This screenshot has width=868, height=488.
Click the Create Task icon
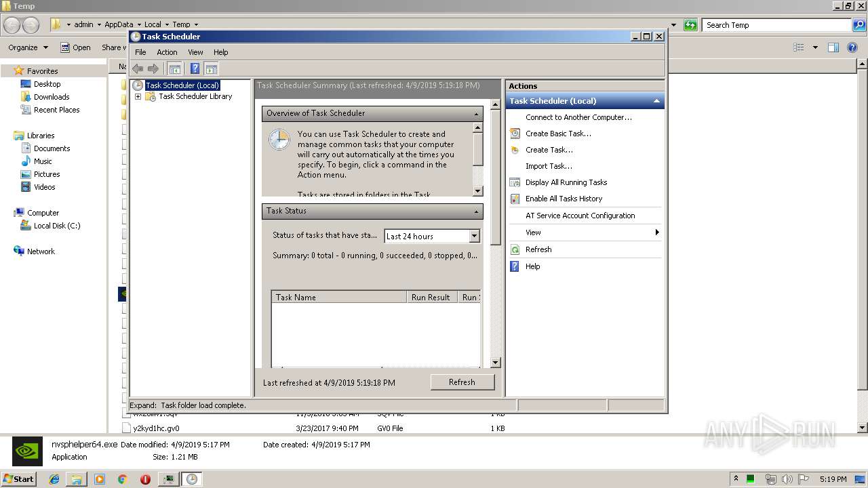click(x=515, y=150)
